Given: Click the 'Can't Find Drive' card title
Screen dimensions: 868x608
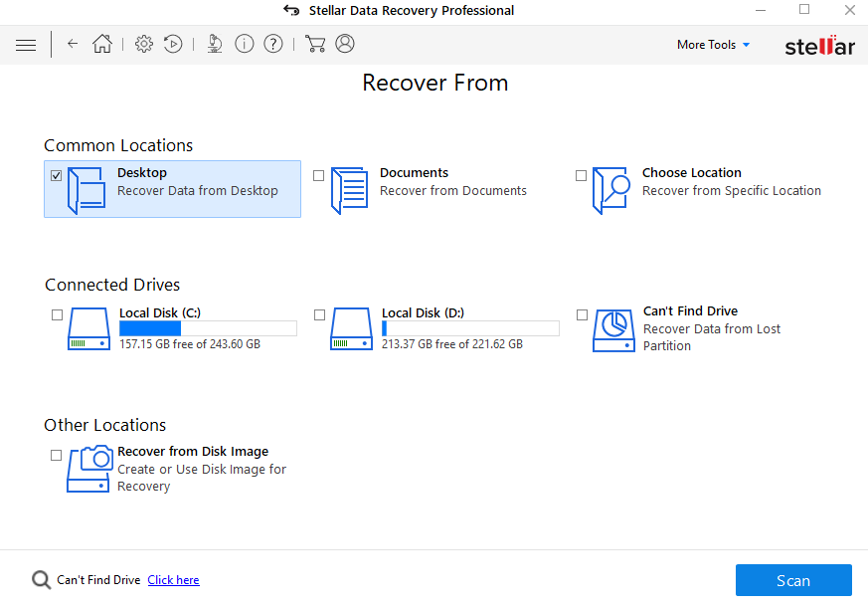Looking at the screenshot, I should pos(690,310).
